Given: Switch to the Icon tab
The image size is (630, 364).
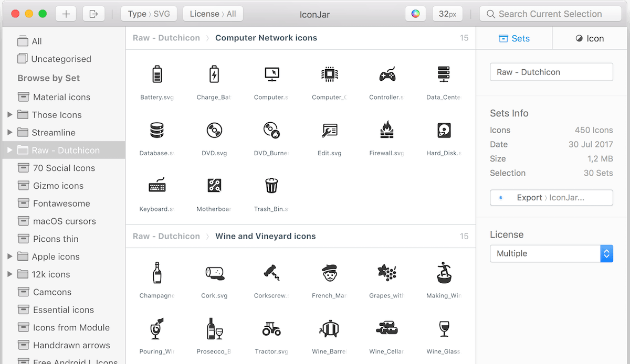Looking at the screenshot, I should coord(590,38).
